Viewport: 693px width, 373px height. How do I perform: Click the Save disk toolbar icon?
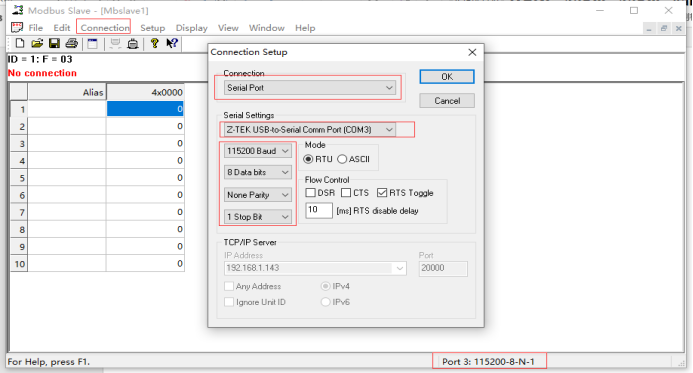point(54,43)
